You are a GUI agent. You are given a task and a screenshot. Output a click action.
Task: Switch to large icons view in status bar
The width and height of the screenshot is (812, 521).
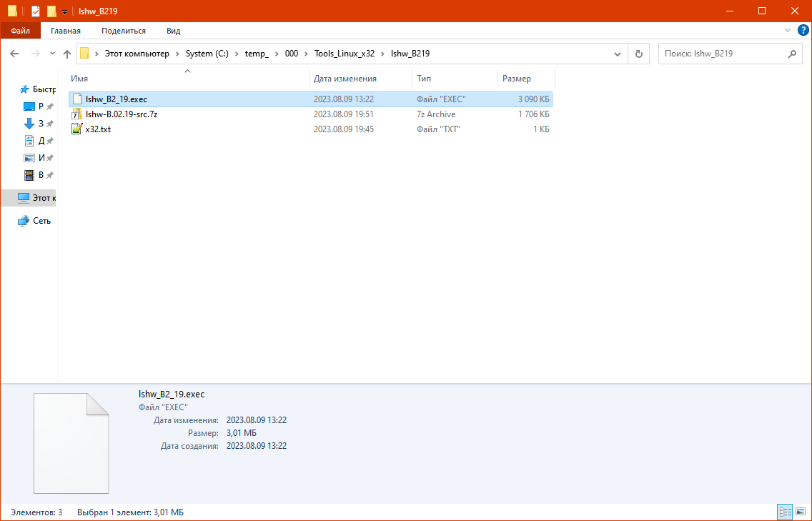[x=801, y=512]
